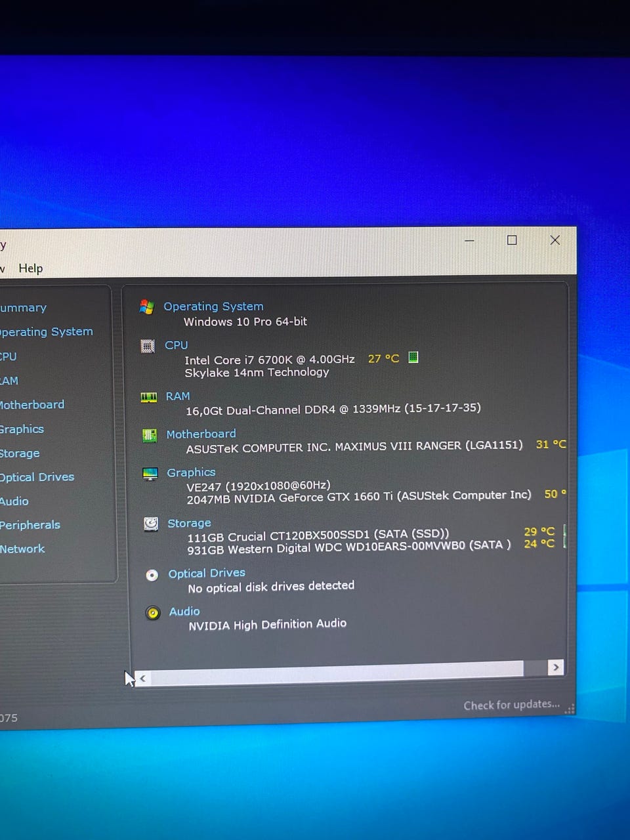
Task: Click the 931GB Western Digital drive entry
Action: point(349,547)
